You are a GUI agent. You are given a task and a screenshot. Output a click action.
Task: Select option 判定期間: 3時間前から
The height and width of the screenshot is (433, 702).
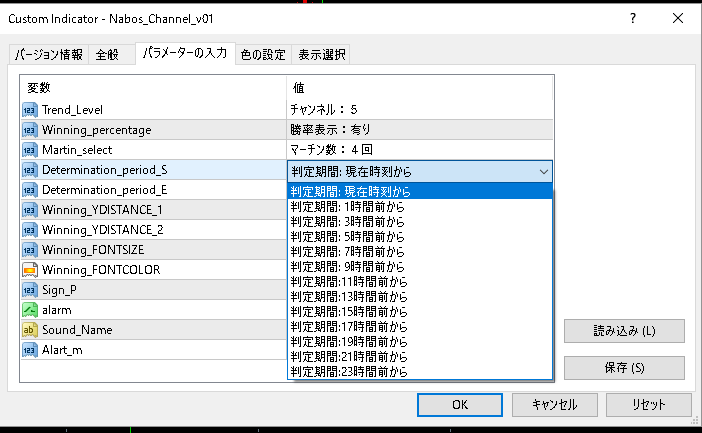pyautogui.click(x=419, y=222)
